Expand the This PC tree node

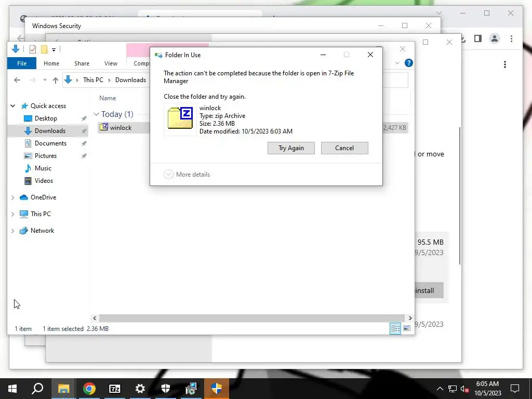coord(13,214)
